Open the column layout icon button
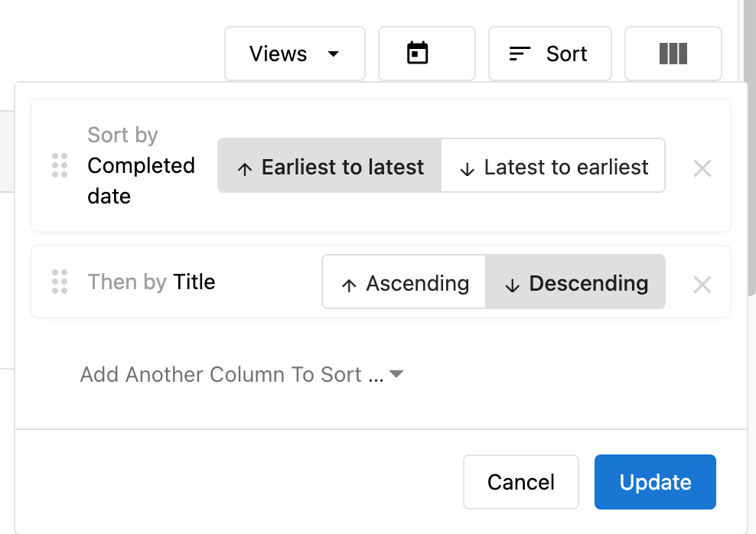Image resolution: width=756 pixels, height=534 pixels. point(673,54)
